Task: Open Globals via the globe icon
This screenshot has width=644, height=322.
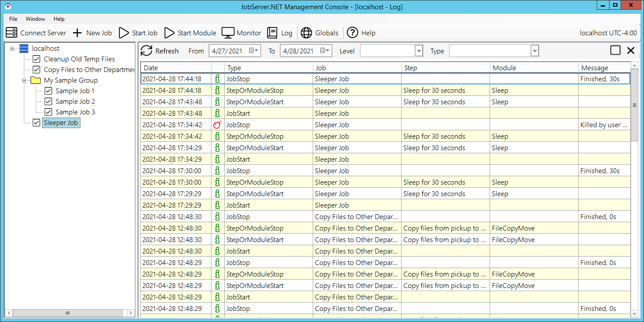Action: coord(306,33)
